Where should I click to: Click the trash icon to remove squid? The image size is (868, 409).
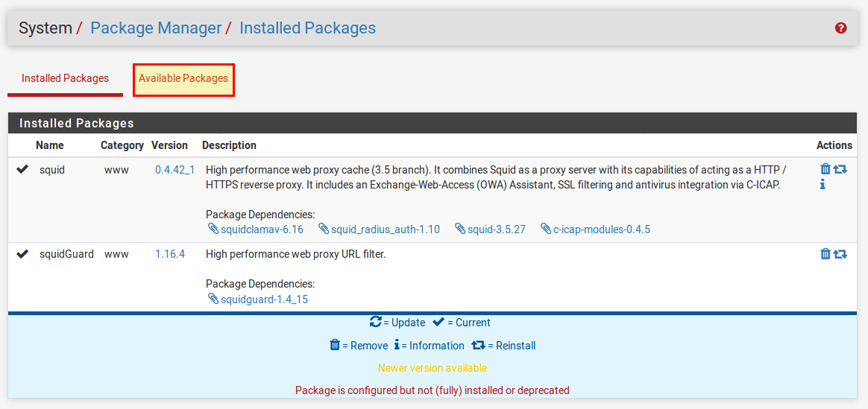pyautogui.click(x=825, y=169)
